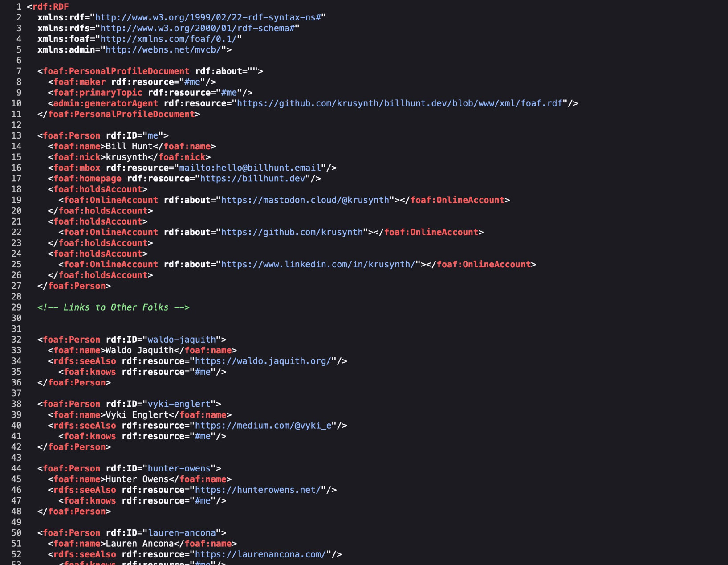Click line number 29 in the gutter
The height and width of the screenshot is (565, 728).
16,307
